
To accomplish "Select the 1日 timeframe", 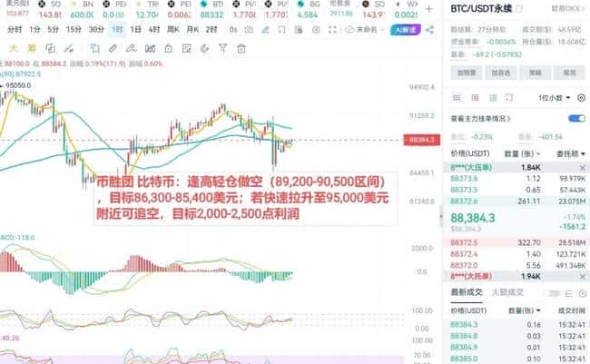I will [135, 29].
